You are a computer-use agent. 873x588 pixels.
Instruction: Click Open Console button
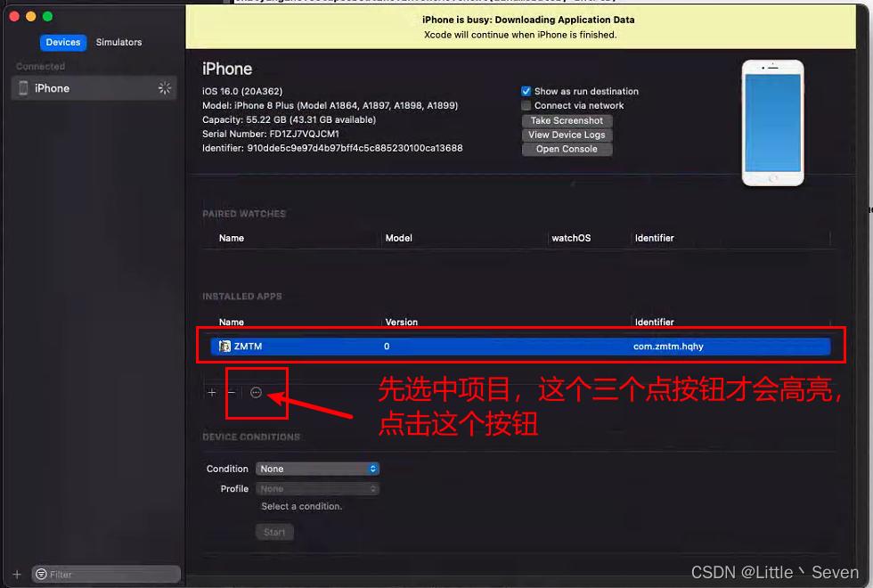[x=567, y=150]
